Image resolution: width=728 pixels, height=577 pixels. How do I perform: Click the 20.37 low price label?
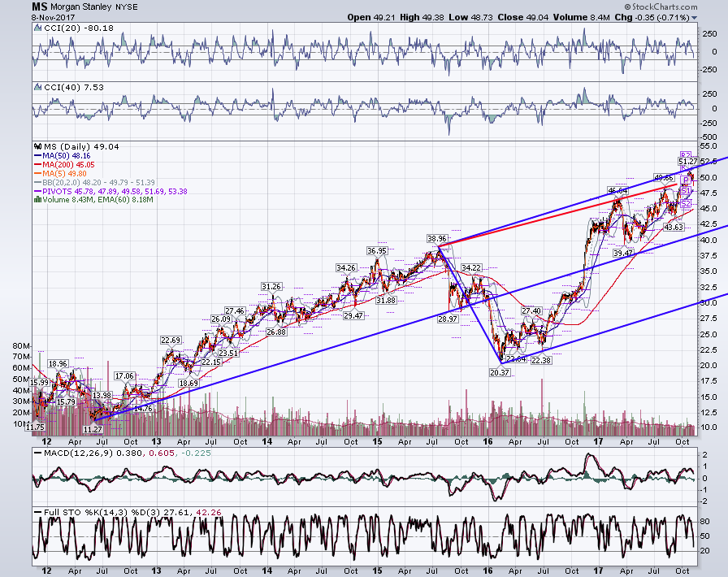tap(500, 372)
